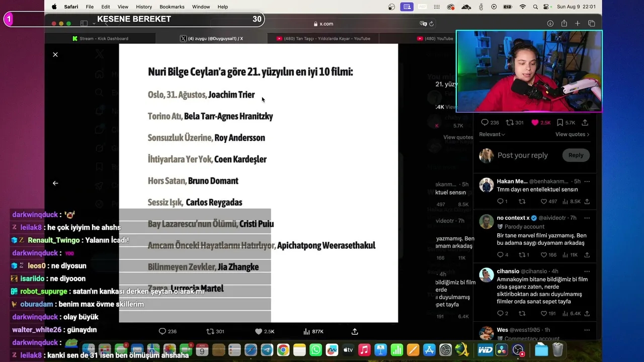
Task: Click the Reply button
Action: click(x=576, y=155)
